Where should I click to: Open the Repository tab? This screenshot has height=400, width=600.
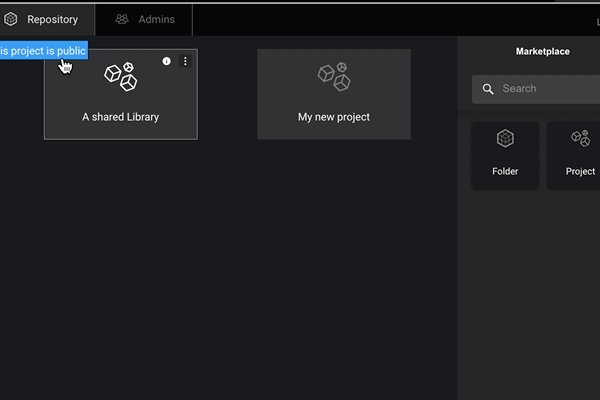coord(52,19)
